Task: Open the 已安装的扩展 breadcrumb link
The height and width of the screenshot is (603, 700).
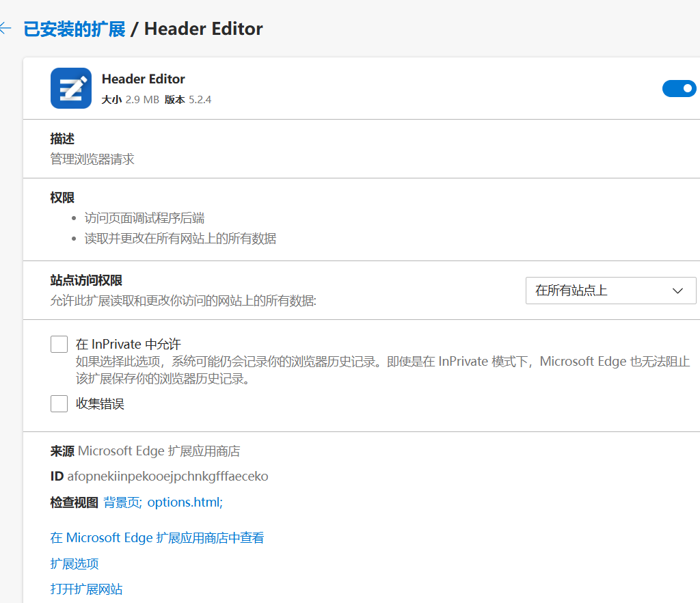Action: click(x=75, y=29)
